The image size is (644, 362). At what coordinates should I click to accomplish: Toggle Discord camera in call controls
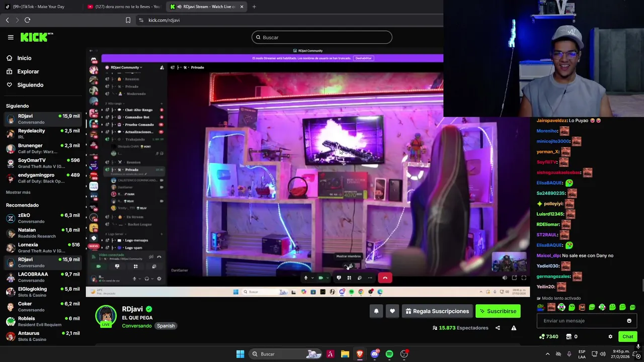click(x=320, y=278)
